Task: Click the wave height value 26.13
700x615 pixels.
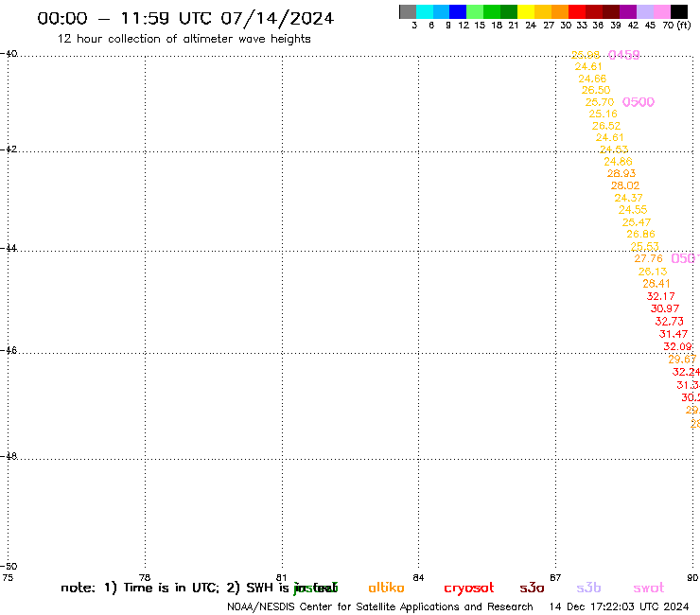Action: click(x=653, y=272)
